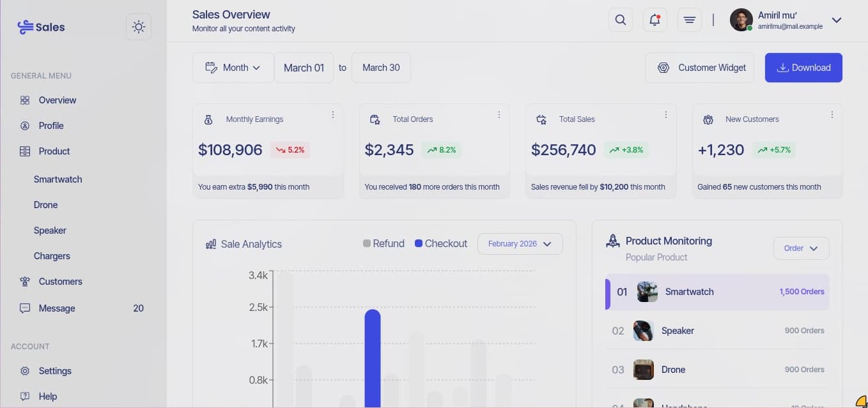868x408 pixels.
Task: Open the Month dropdown filter
Action: click(x=233, y=67)
